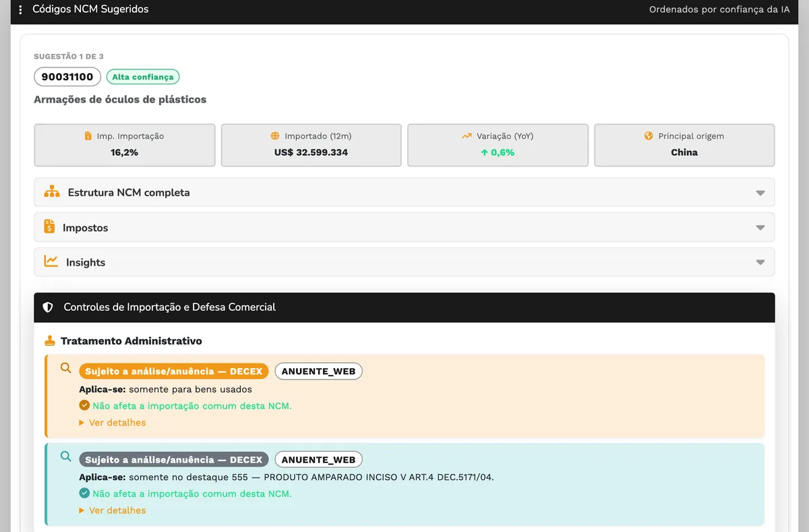Expand the Insights section arrow
Screen dimensions: 809x532
[760, 262]
